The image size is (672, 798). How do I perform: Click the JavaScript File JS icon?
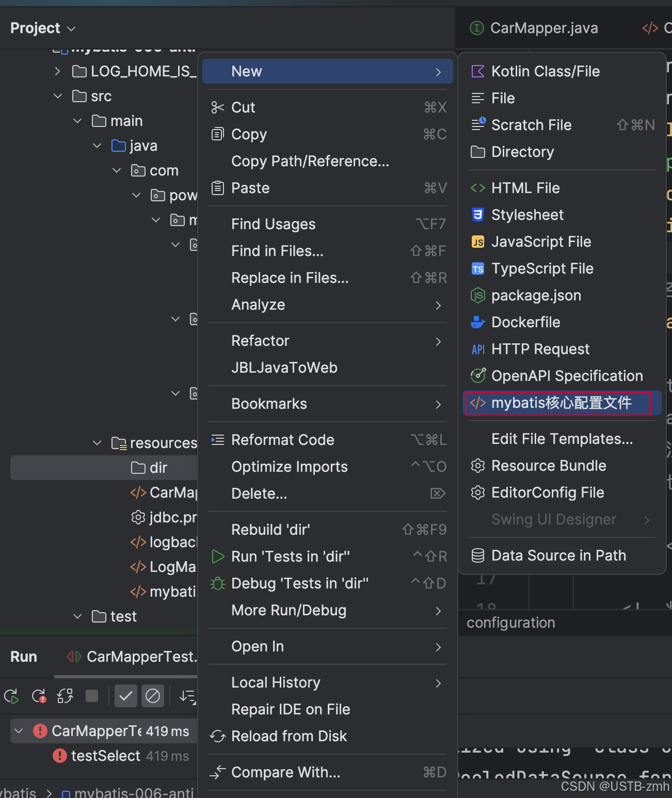pyautogui.click(x=478, y=242)
